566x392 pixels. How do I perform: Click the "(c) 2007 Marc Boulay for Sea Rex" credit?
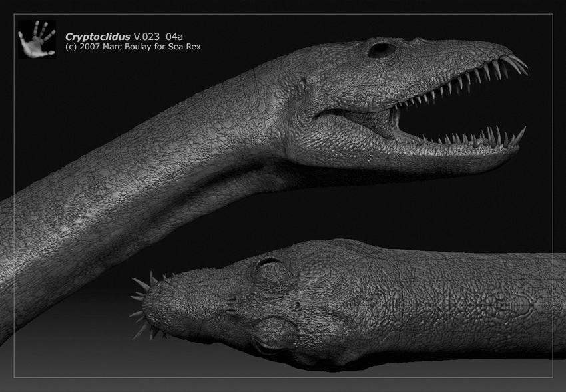[133, 47]
